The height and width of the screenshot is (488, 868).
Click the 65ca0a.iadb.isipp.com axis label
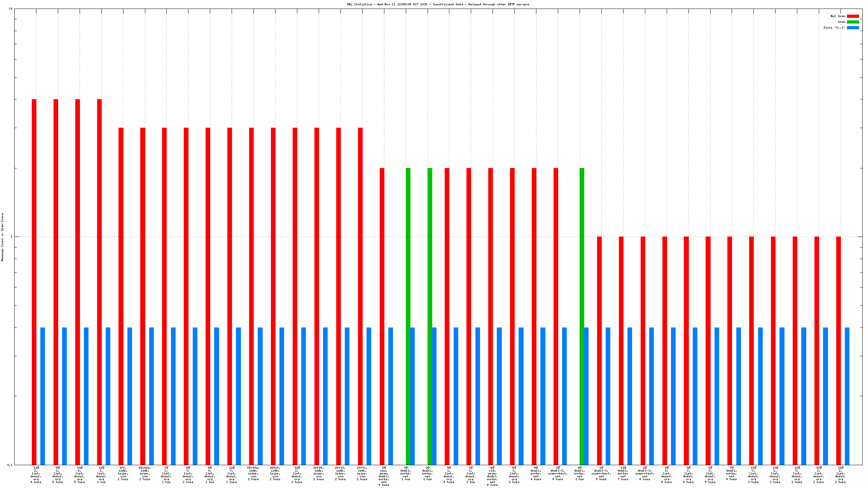click(145, 473)
